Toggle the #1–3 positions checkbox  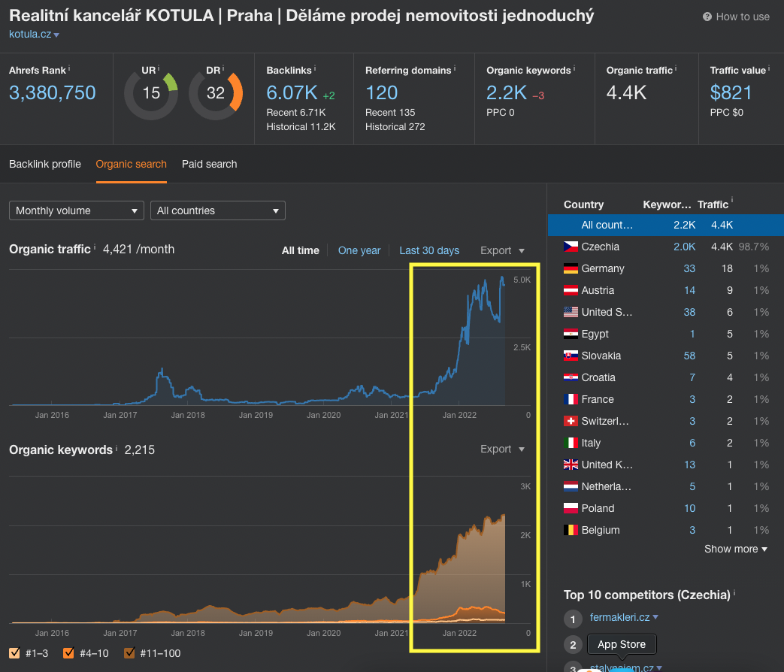(14, 652)
